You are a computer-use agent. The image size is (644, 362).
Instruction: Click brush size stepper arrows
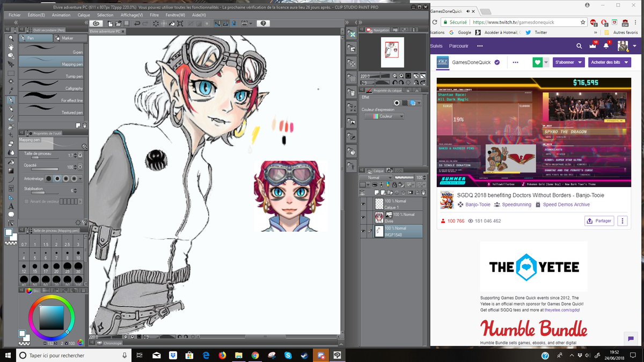[75, 155]
